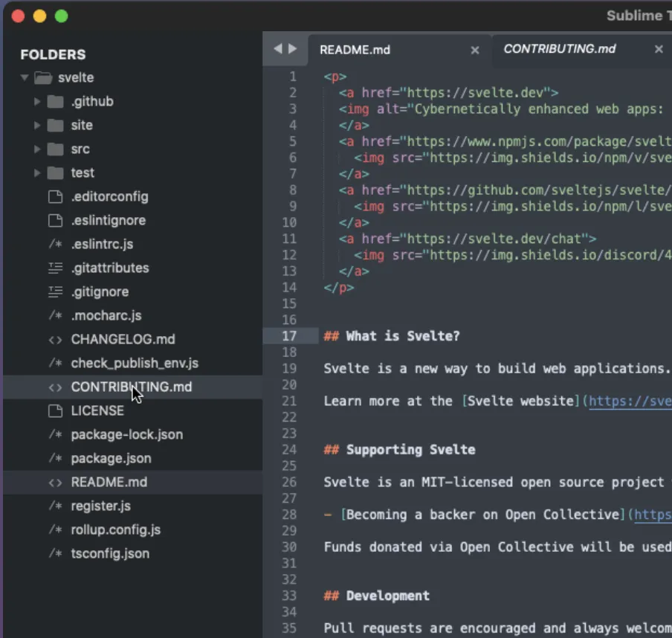This screenshot has width=672, height=638.
Task: Go to previous tab with left arrow
Action: [x=278, y=49]
